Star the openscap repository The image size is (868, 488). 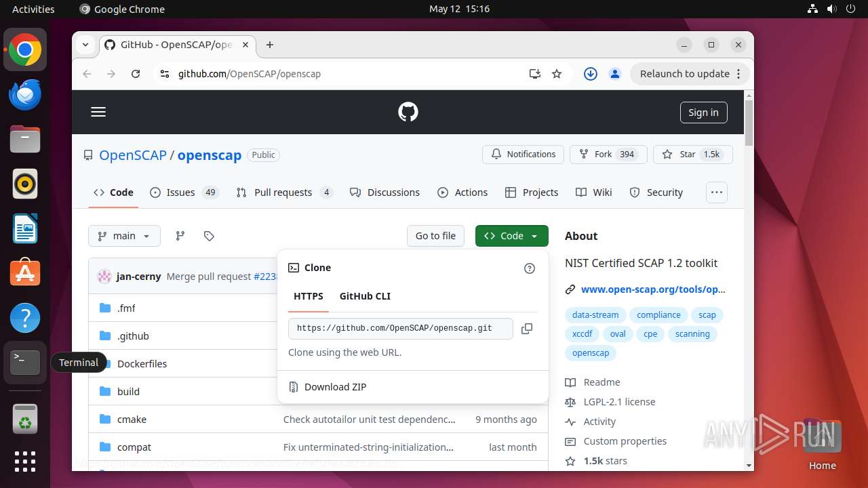(x=693, y=155)
